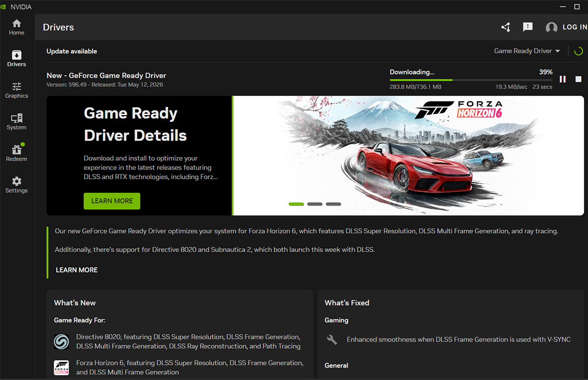Go to the Graphics section
This screenshot has width=588, height=380.
tap(17, 91)
